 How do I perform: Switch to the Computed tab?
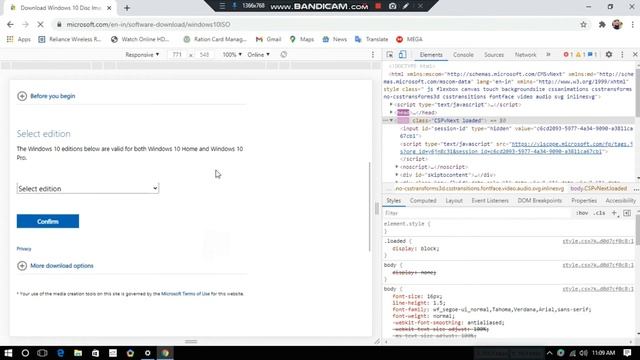tap(423, 200)
